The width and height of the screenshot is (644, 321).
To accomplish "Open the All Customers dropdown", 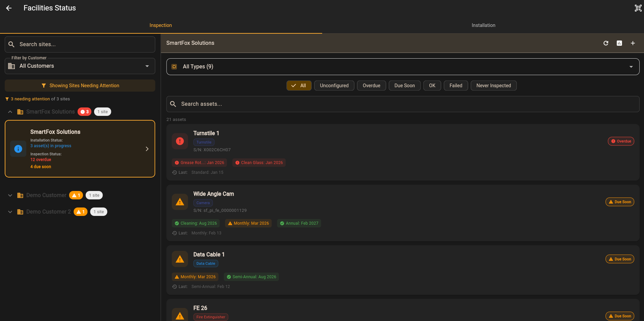I will coord(80,66).
